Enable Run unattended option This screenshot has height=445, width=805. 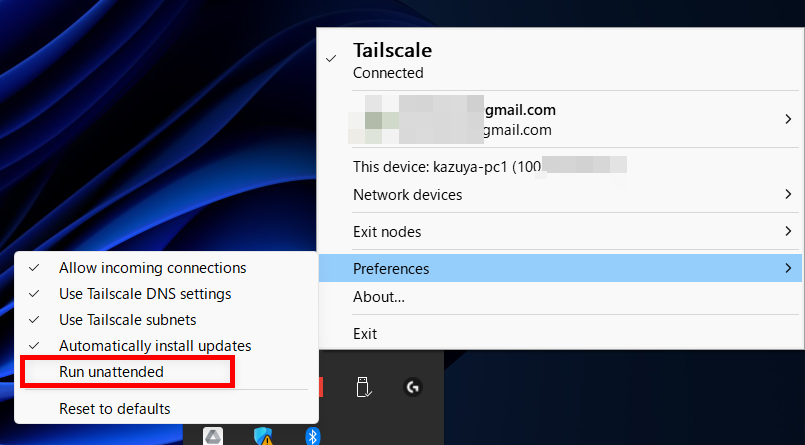coord(166,372)
